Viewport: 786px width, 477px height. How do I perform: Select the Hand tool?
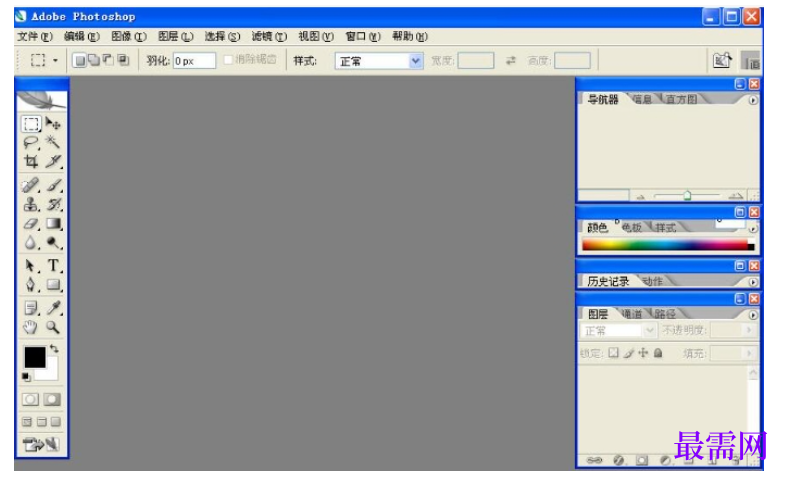[31, 327]
